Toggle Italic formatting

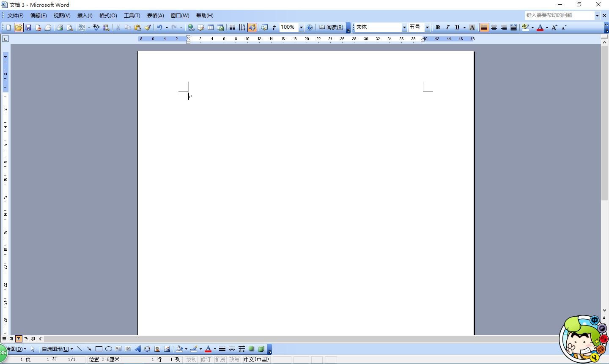(447, 27)
